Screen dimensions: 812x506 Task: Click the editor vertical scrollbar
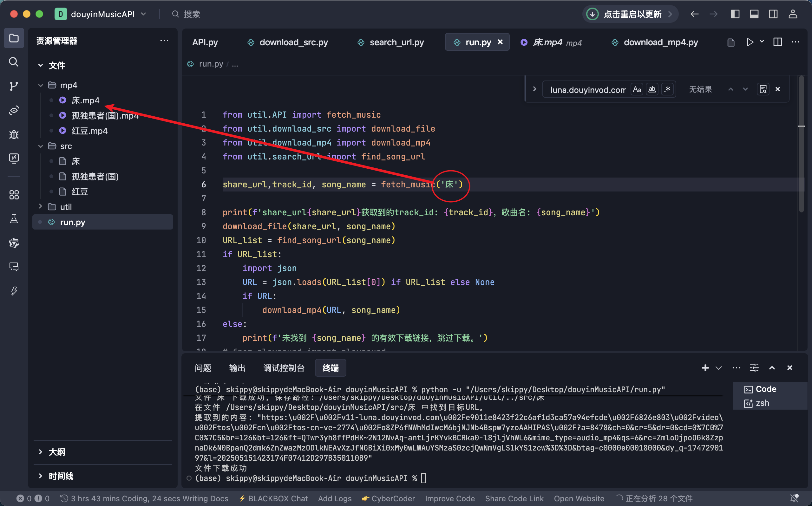[x=801, y=144]
